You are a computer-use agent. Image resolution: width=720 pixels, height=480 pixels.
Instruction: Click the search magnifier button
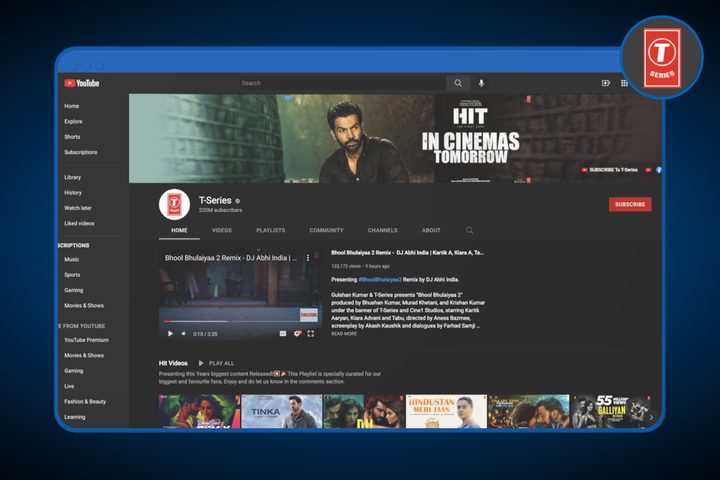click(458, 83)
